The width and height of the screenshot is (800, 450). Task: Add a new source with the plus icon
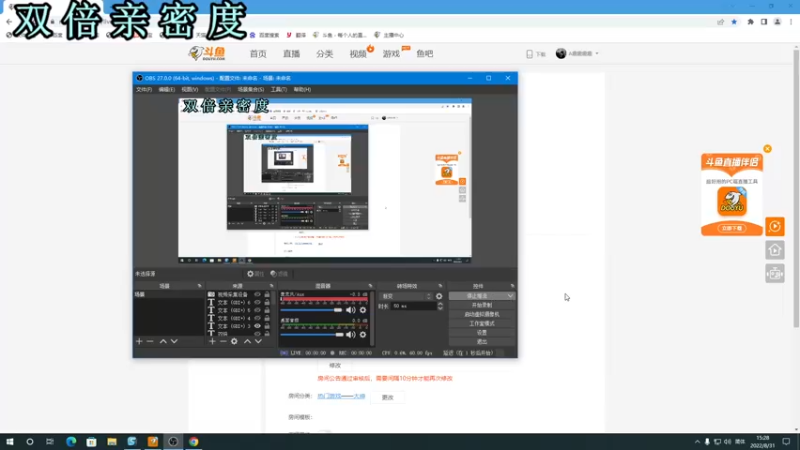(212, 341)
